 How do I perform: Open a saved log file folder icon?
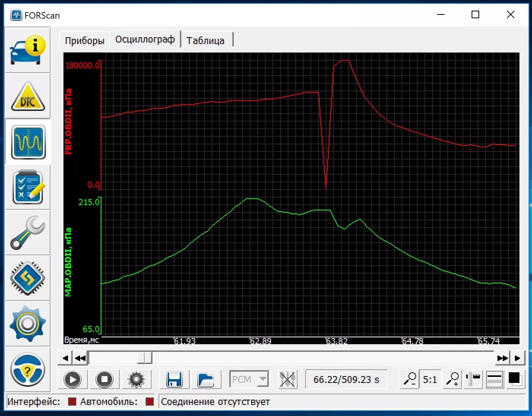pyautogui.click(x=206, y=379)
